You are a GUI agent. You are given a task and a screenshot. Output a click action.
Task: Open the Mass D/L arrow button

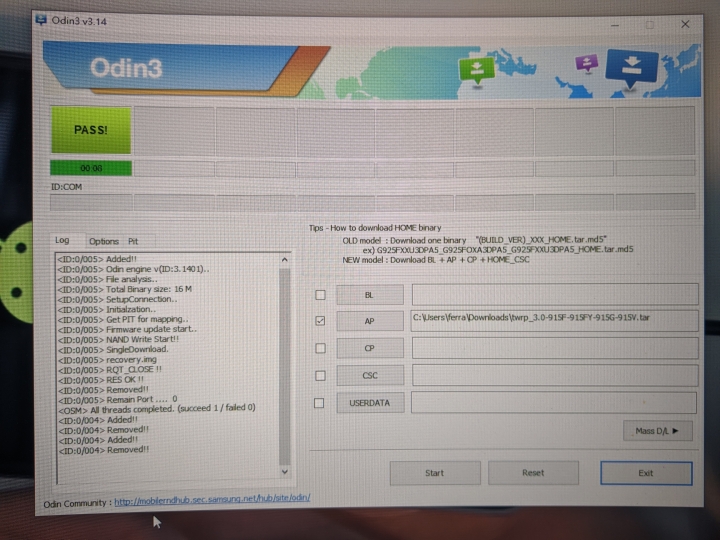pos(658,431)
